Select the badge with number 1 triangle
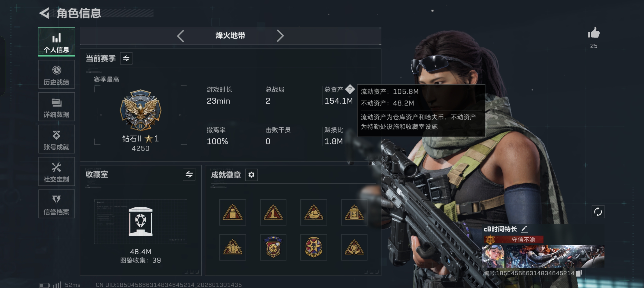 click(273, 212)
